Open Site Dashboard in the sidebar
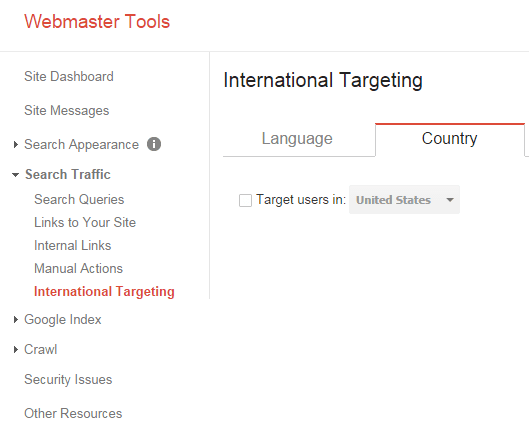 69,77
